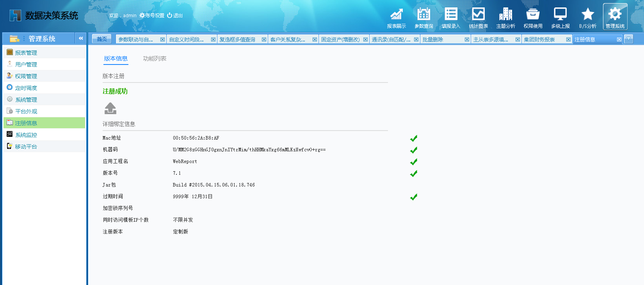Open the 管理系统 gear icon

point(615,17)
